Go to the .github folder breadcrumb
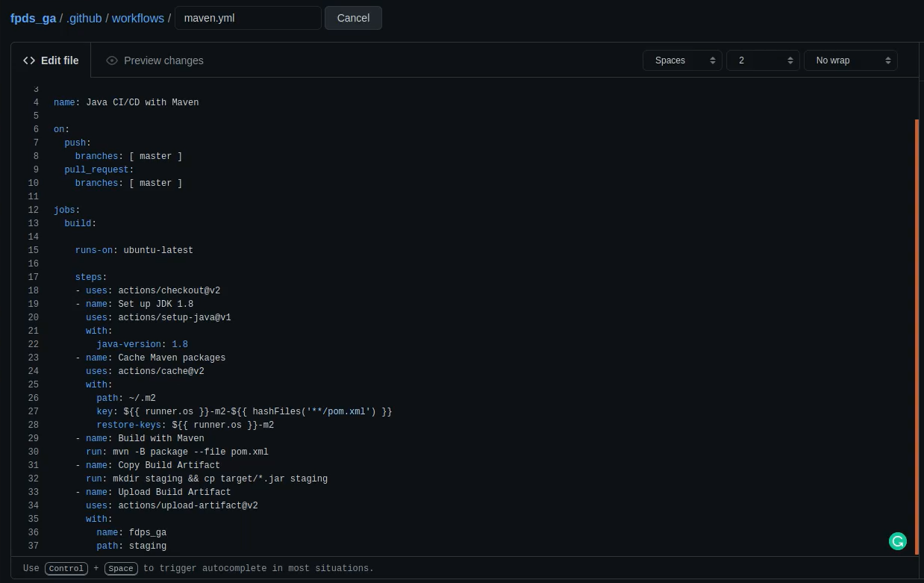This screenshot has width=924, height=583. coord(84,18)
